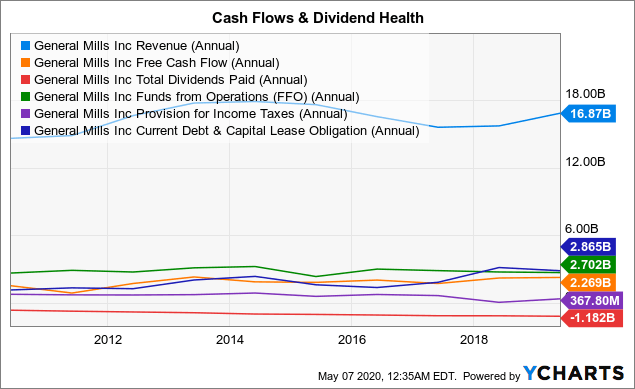Select 'General Mills Inc Free Cash Flow (Annual)' text
This screenshot has height=389, width=635.
pyautogui.click(x=157, y=63)
